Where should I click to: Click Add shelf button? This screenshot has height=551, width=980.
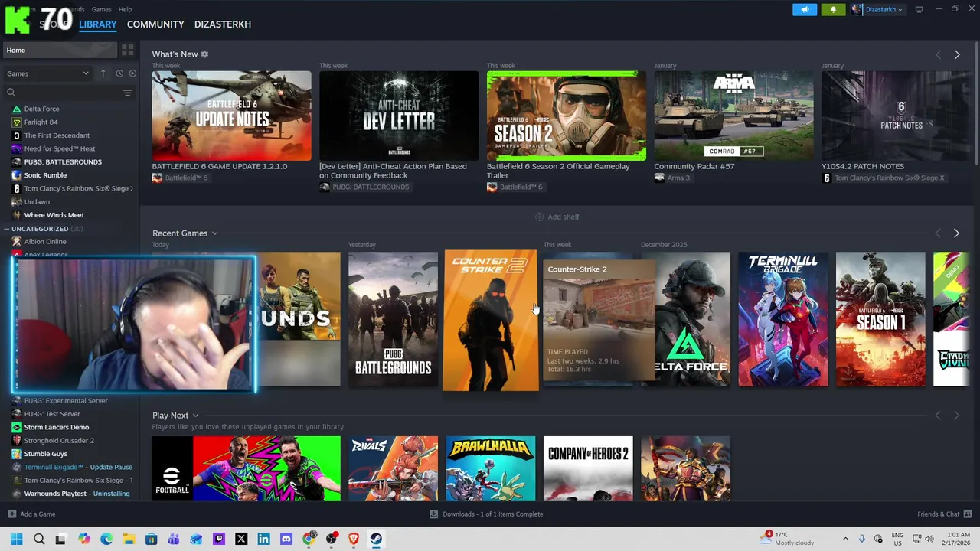pos(557,217)
